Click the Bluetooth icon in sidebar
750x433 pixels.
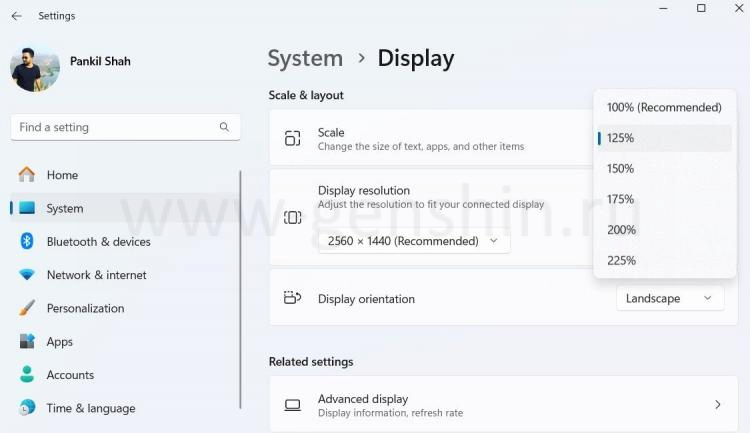pyautogui.click(x=27, y=241)
